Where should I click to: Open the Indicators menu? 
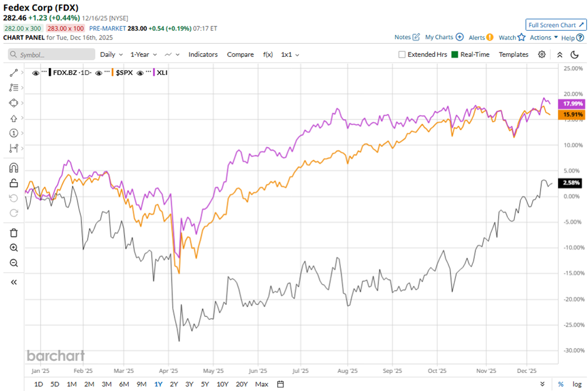pyautogui.click(x=203, y=54)
